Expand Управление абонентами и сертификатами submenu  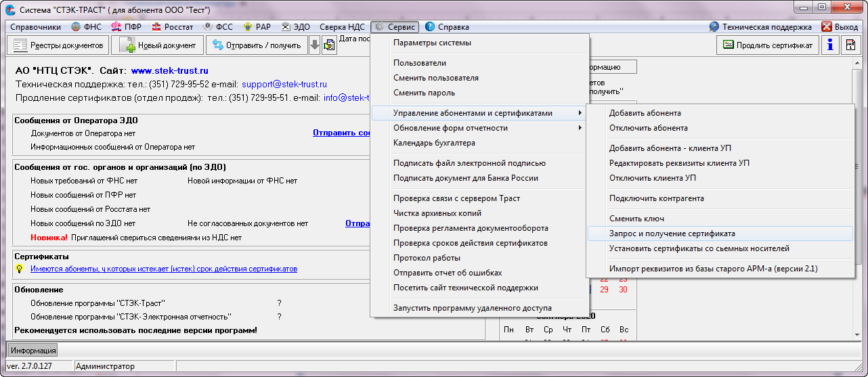(480, 113)
